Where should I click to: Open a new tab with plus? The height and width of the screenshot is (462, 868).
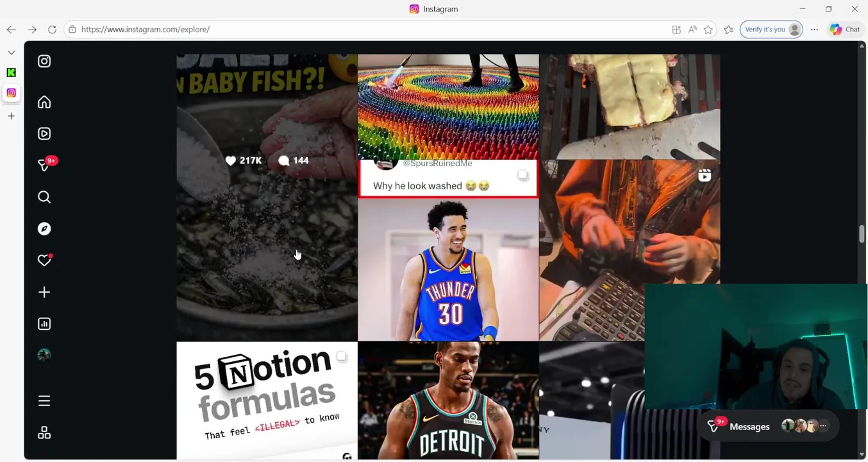(x=11, y=116)
